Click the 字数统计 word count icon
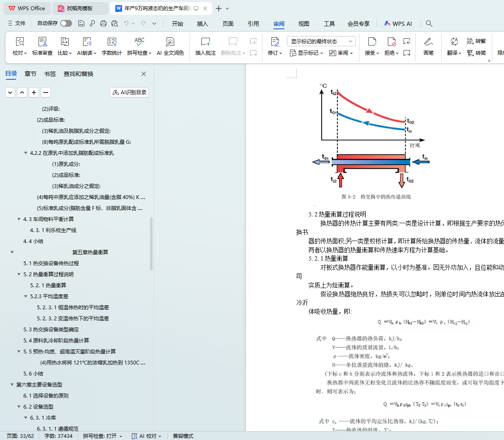This screenshot has width=504, height=440. click(x=111, y=42)
